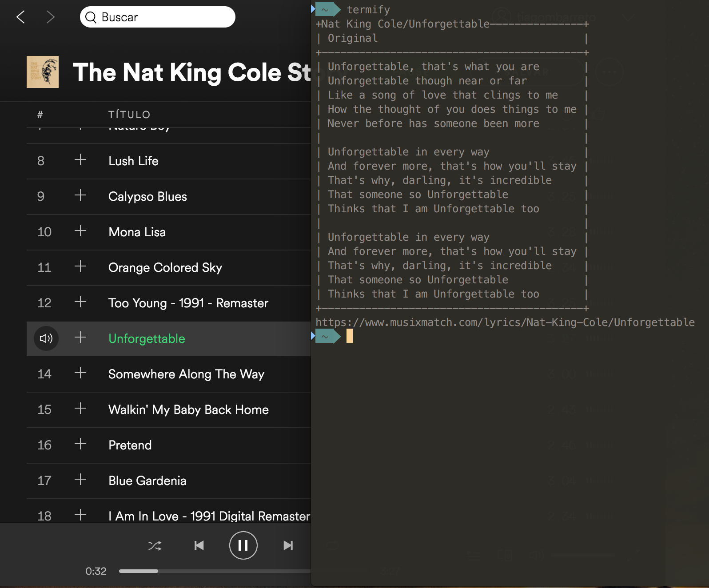Go forward with the right arrow

click(51, 17)
